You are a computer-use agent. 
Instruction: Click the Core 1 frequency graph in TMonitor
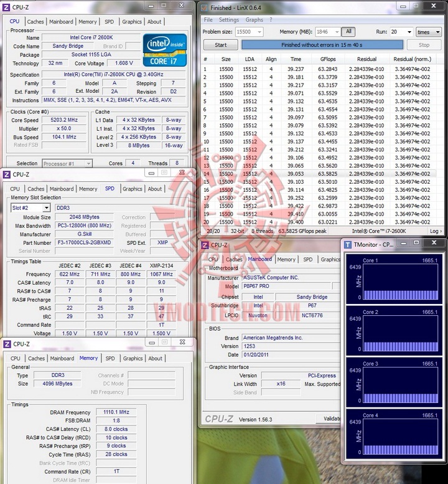pyautogui.click(x=401, y=282)
